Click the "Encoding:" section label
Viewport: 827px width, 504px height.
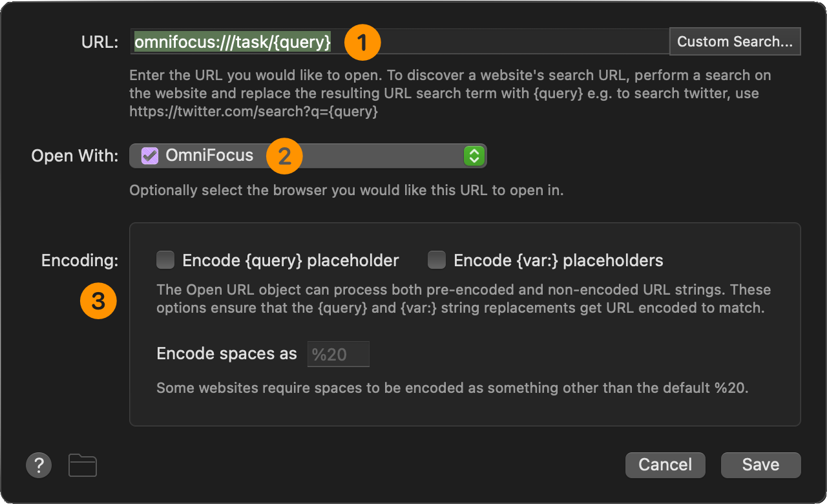pos(79,260)
